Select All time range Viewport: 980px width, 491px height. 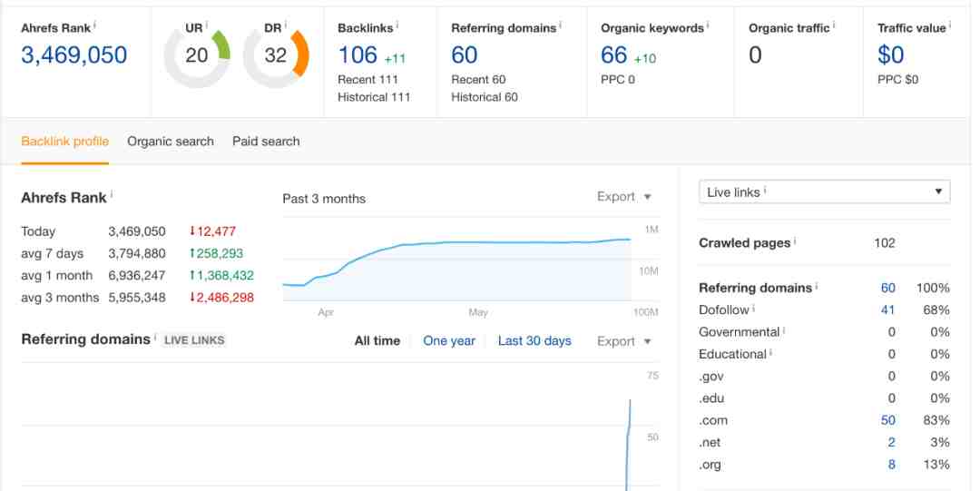coord(377,341)
